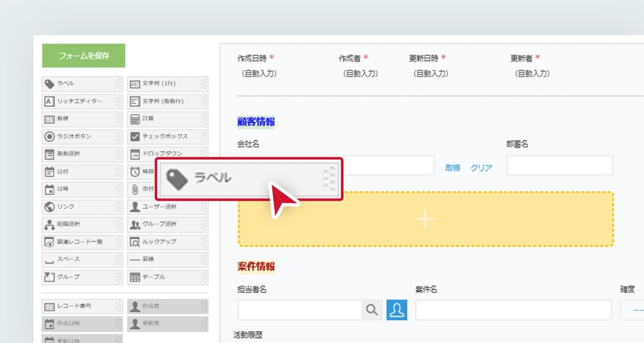Select the 数値 field type
644x343 pixels.
[x=82, y=119]
